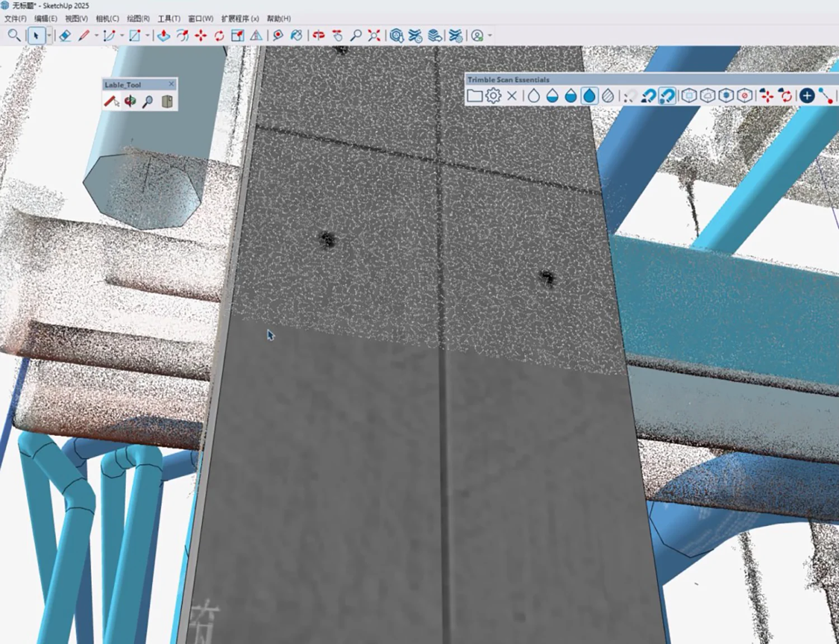Open the 相机(C) camera menu
This screenshot has width=839, height=644.
point(107,18)
